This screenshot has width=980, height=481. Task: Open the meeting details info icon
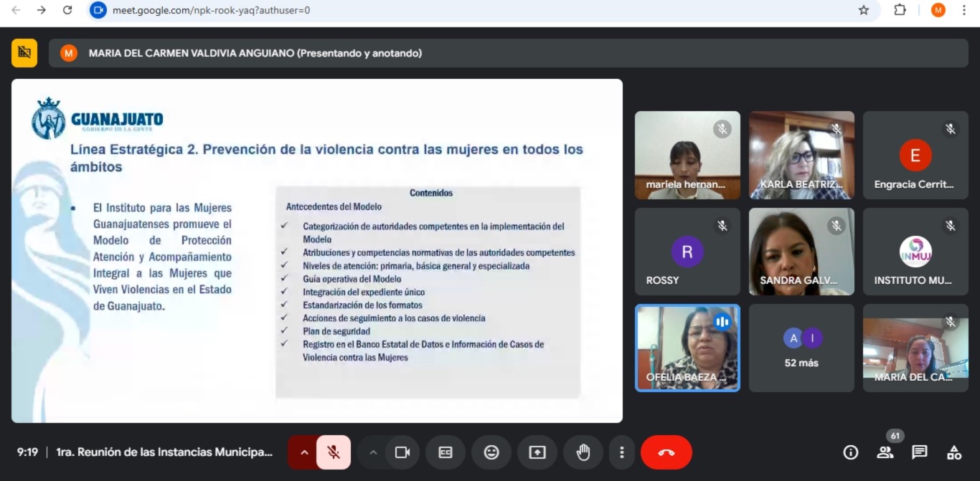tap(851, 452)
